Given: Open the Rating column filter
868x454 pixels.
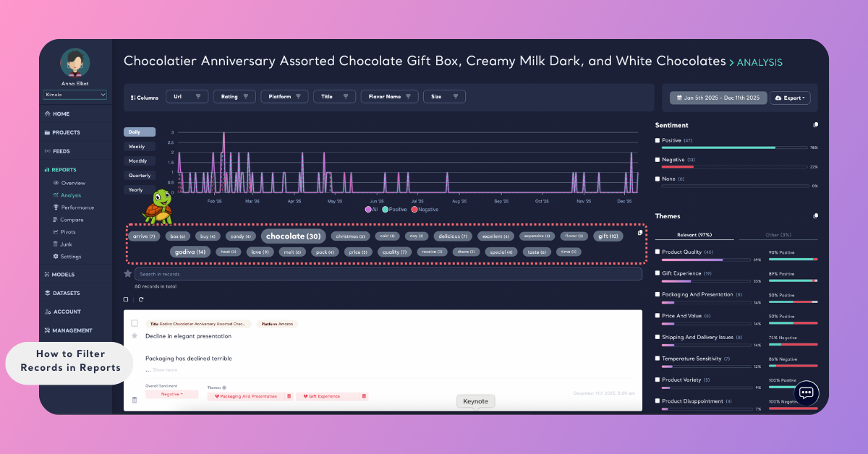Looking at the screenshot, I should (x=234, y=96).
